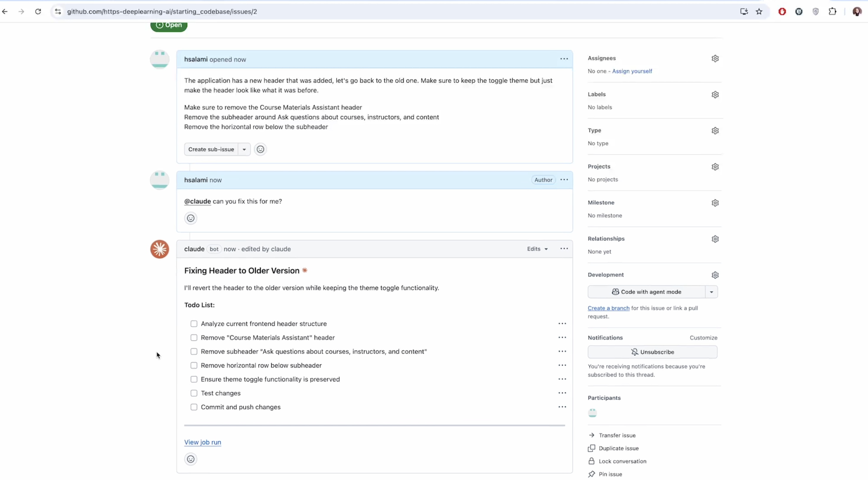
Task: Expand the Create sub-issue dropdown arrow
Action: [244, 149]
